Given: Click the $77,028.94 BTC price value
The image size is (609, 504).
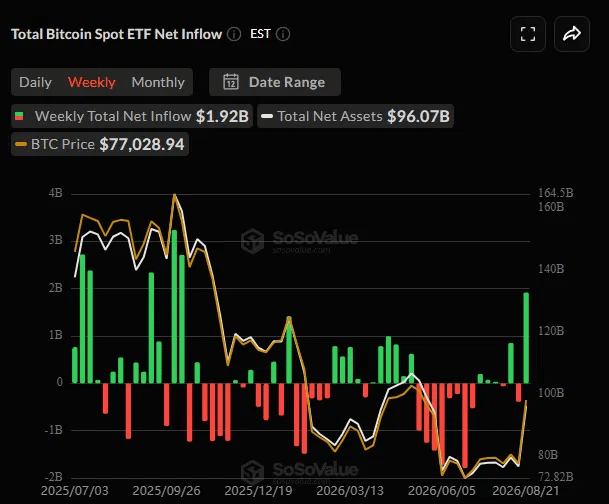Looking at the screenshot, I should click(142, 144).
